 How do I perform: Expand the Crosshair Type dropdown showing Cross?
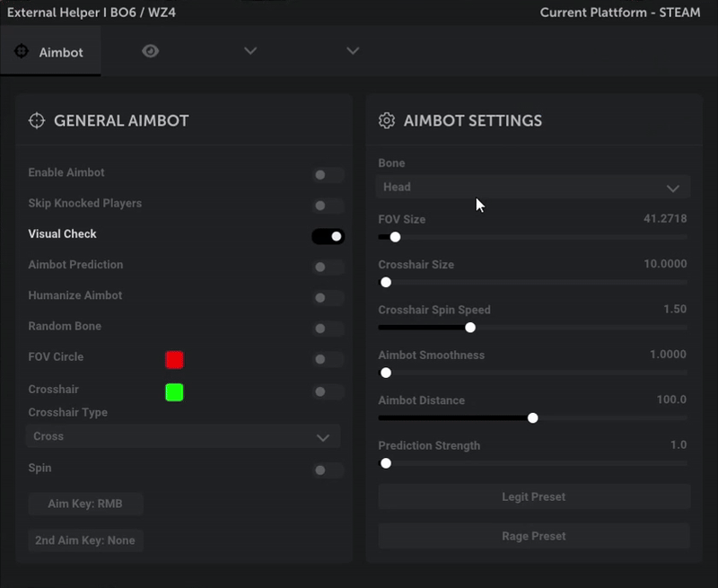183,436
